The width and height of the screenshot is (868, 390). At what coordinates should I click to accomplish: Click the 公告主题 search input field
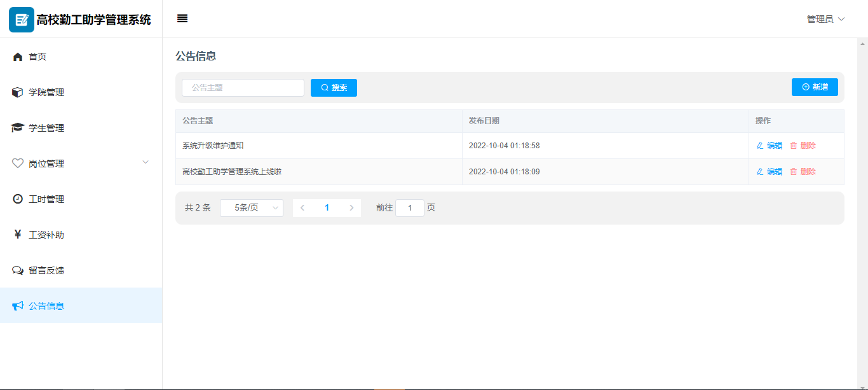243,88
